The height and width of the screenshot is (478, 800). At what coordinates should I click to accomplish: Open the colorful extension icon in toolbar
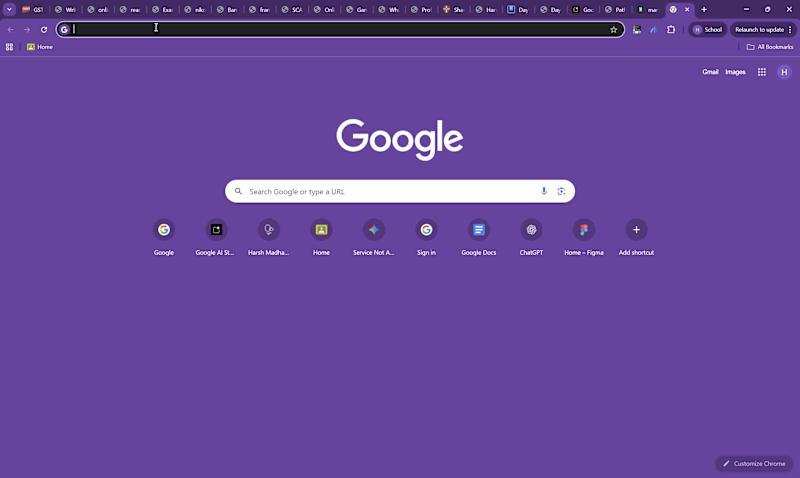coord(637,30)
